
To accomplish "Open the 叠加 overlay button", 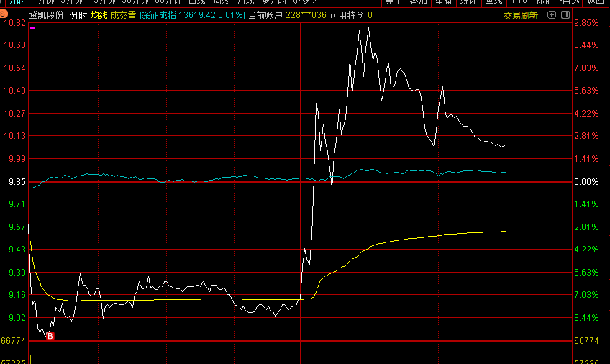I will coord(419,2).
